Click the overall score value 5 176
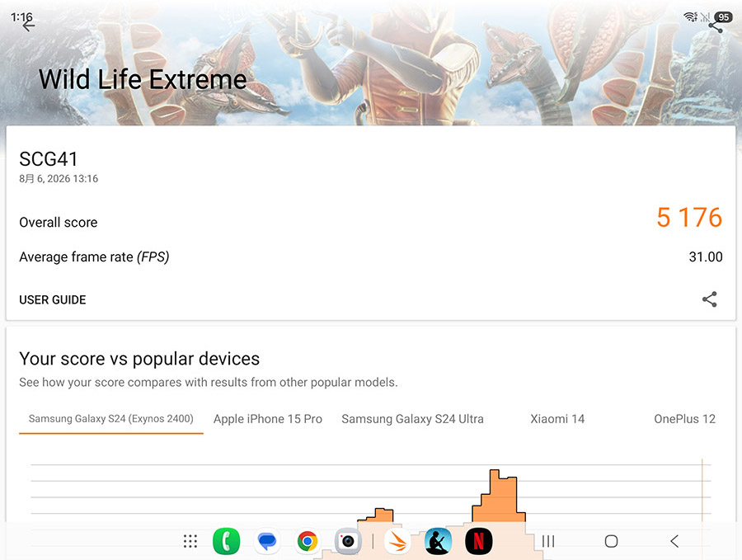 [x=689, y=218]
